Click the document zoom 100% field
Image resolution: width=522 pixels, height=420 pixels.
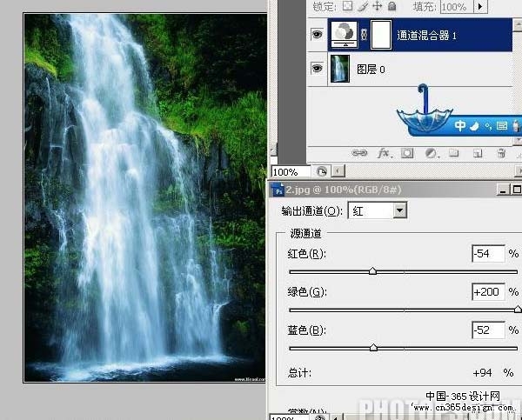coord(291,171)
